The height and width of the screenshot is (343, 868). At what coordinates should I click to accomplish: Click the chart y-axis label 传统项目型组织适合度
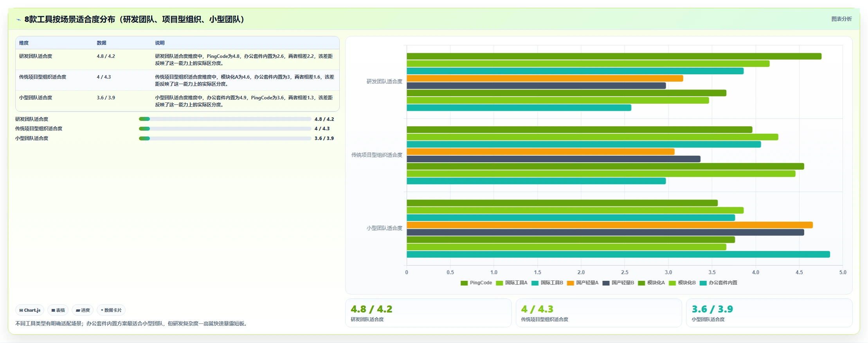click(377, 155)
